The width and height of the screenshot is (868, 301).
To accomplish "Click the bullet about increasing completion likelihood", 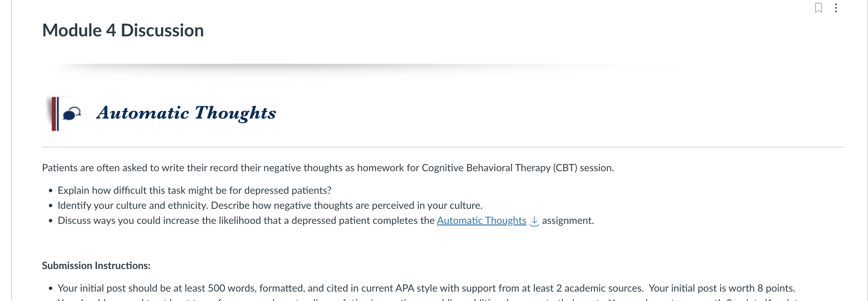I will (x=326, y=220).
